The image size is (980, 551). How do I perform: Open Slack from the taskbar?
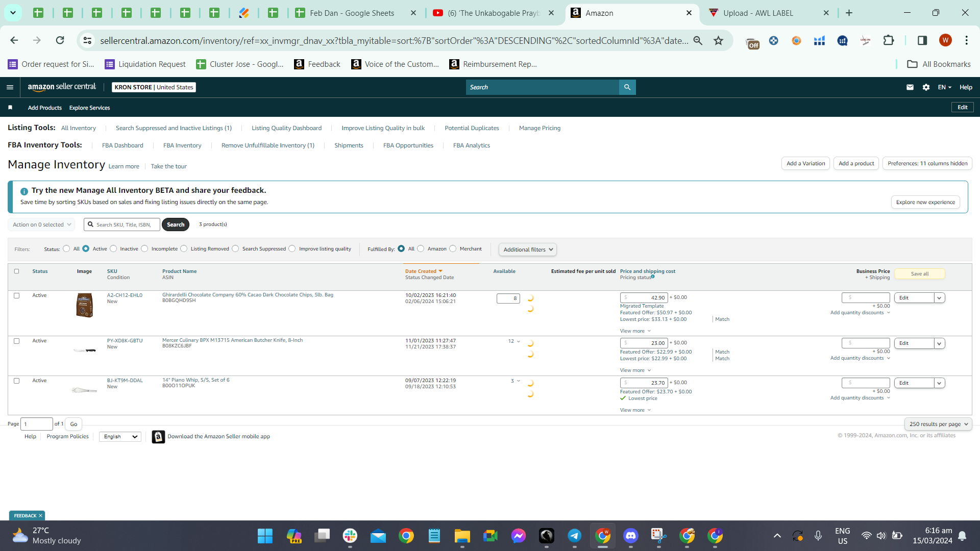tap(350, 536)
